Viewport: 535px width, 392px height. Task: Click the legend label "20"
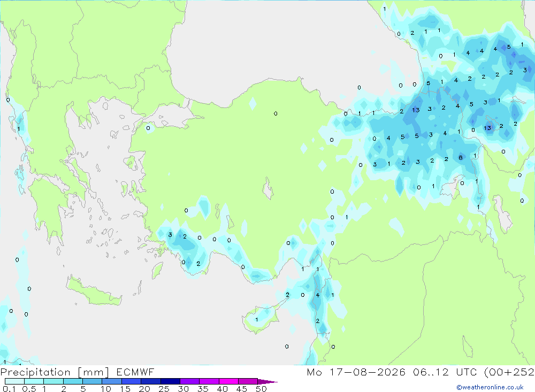coord(144,389)
